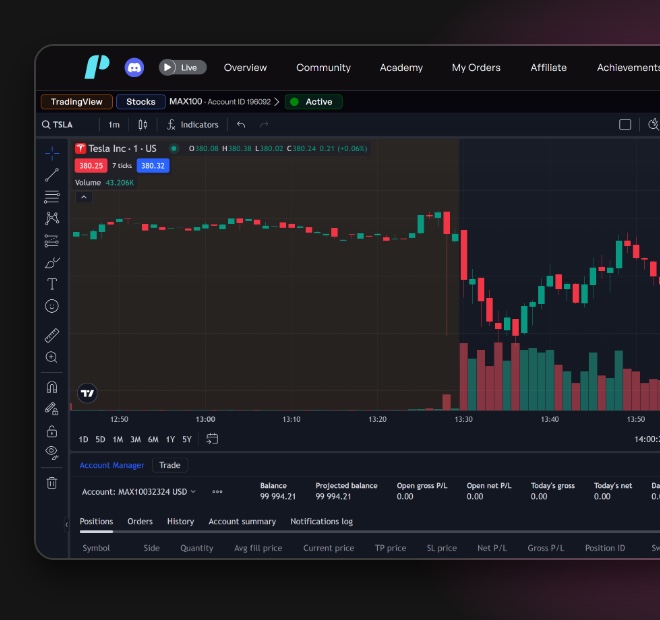Viewport: 660px width, 620px height.
Task: Collapse the drawing toolbar side arrow
Action: [x=67, y=524]
